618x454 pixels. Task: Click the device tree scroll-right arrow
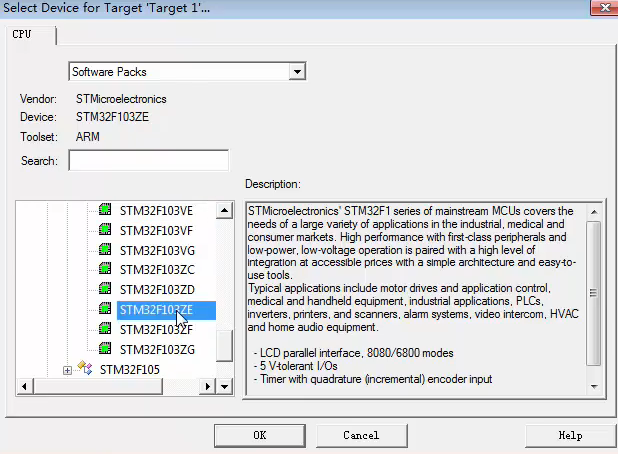tap(208, 387)
